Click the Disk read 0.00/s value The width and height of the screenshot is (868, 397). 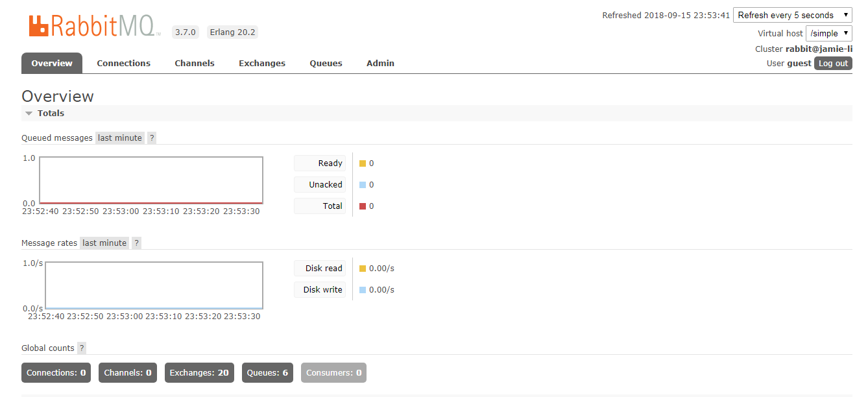(x=381, y=268)
